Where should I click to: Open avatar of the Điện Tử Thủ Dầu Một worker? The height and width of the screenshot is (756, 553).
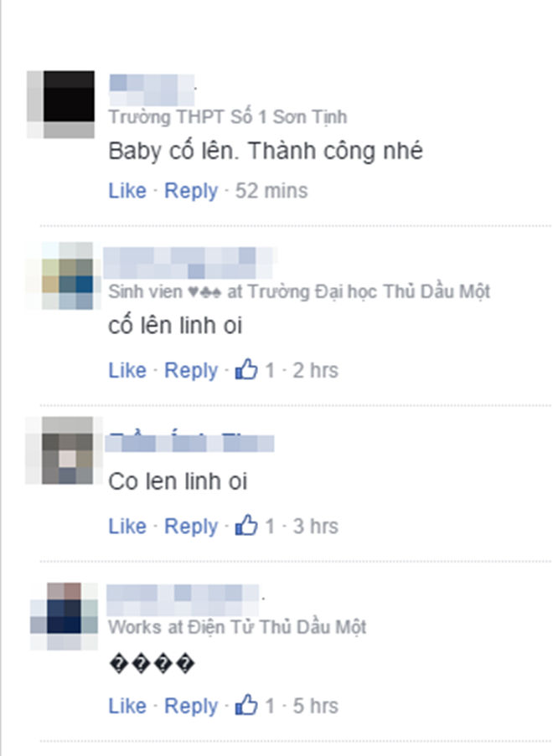64,617
